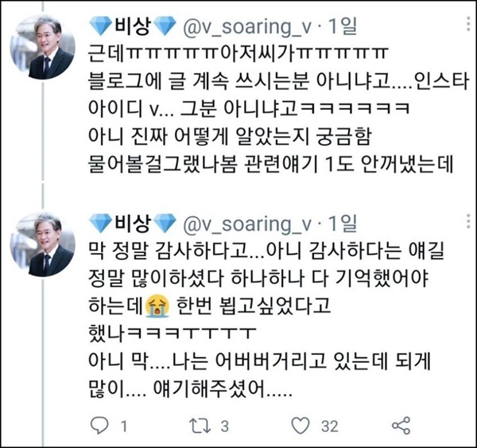Viewport: 477px width, 448px height.
Task: Open @v_soaring_v handle on second tweet
Action: [x=247, y=224]
